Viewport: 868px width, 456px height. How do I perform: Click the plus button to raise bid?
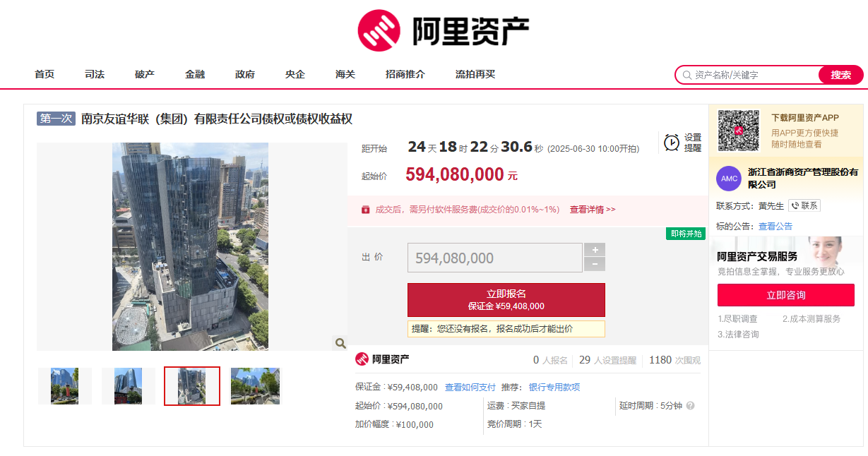pyautogui.click(x=595, y=250)
